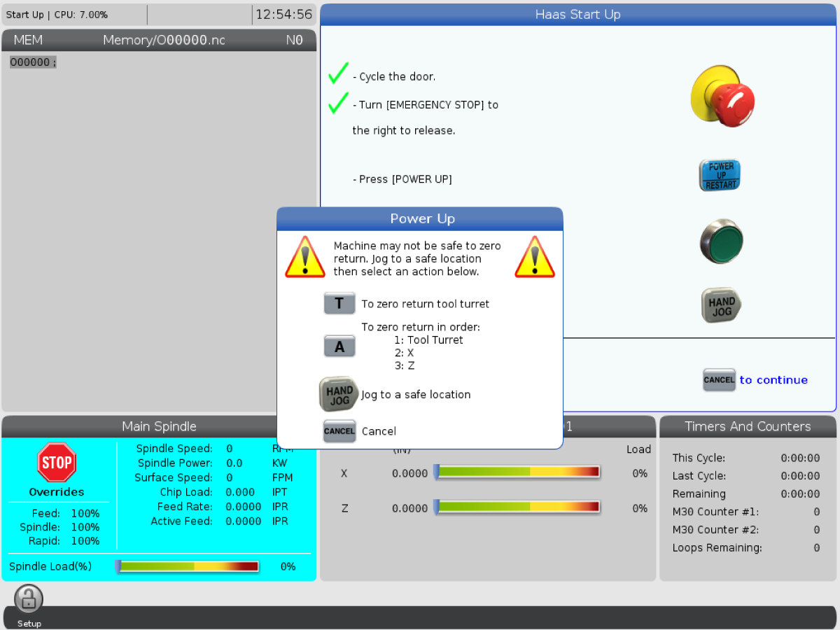Click 'Jog to a safe location' label
This screenshot has width=840, height=630.
click(416, 395)
